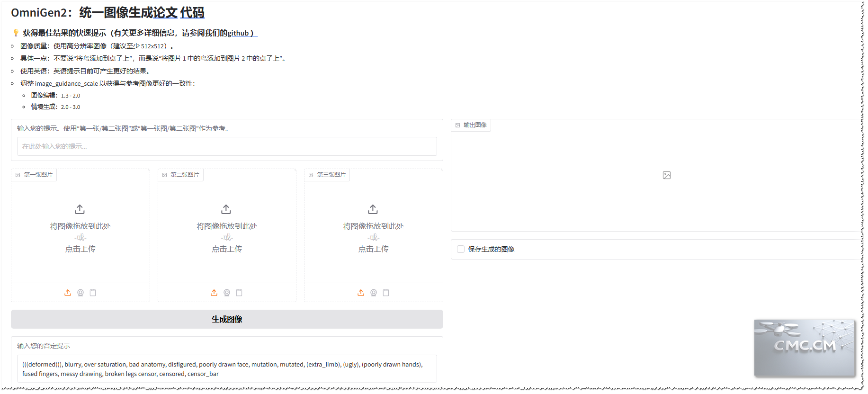Image resolution: width=868 pixels, height=394 pixels.
Task: Click clipboard paste icon under 第一张图片 panel
Action: click(93, 293)
